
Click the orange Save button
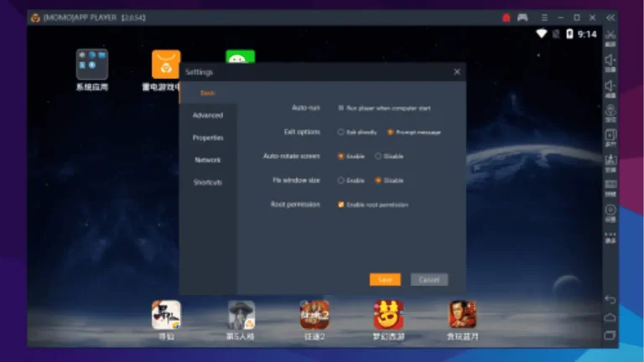click(385, 280)
